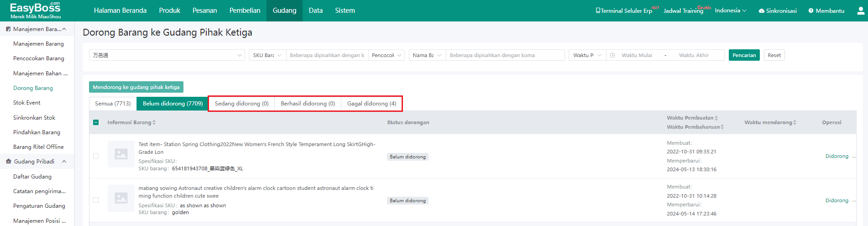Screen dimensions: 868x226
Task: Open Manajemen Barang sidebar item
Action: 38,44
